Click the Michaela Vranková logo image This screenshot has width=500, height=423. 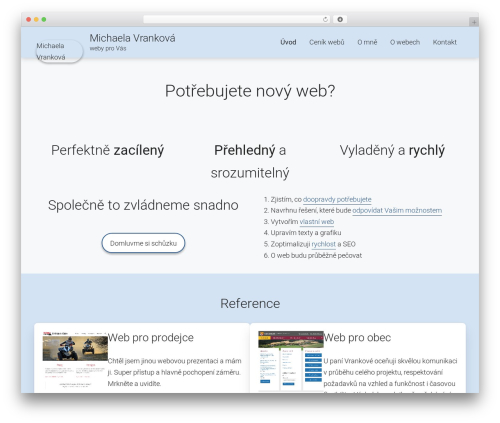pyautogui.click(x=59, y=51)
